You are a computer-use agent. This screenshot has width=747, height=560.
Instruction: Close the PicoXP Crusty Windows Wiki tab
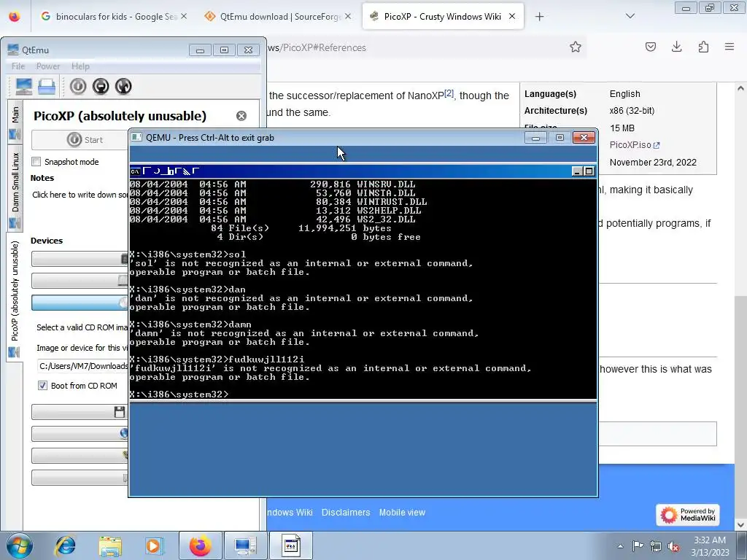coord(512,17)
